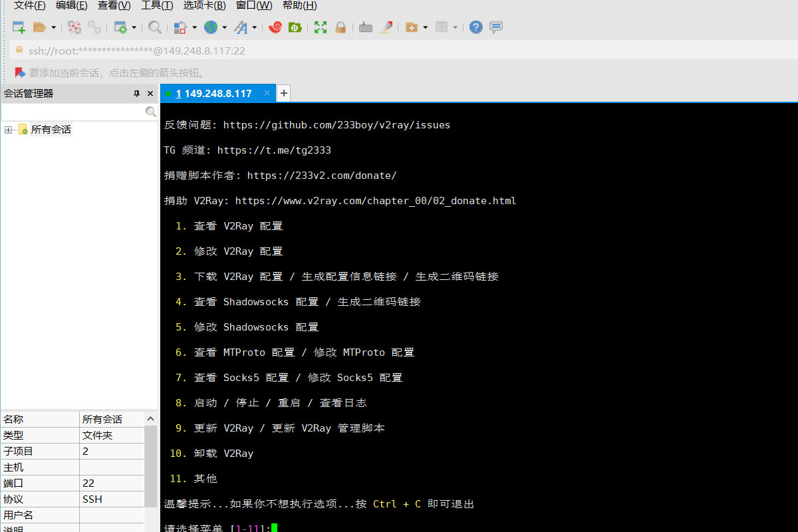
Task: Click the highlight pen toolbar icon
Action: click(x=386, y=27)
